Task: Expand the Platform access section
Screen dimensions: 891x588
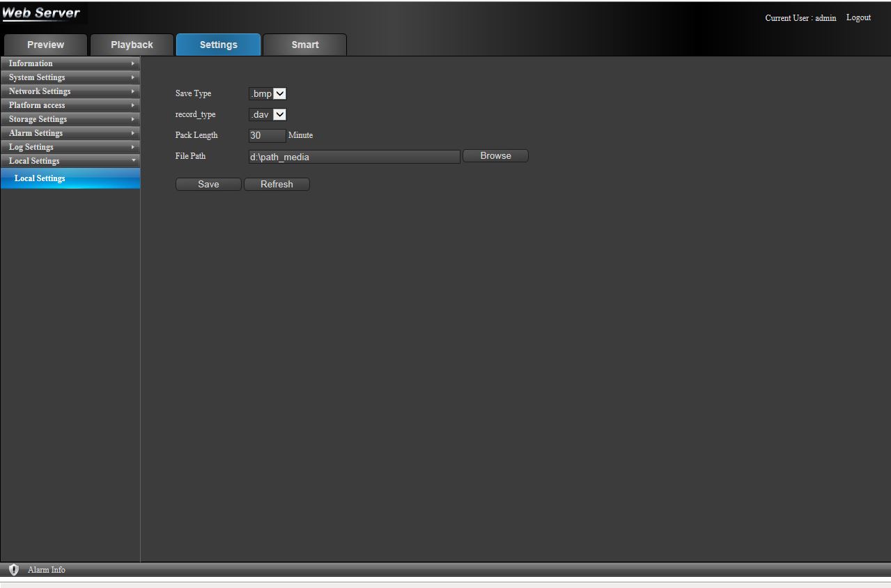Action: pos(70,105)
